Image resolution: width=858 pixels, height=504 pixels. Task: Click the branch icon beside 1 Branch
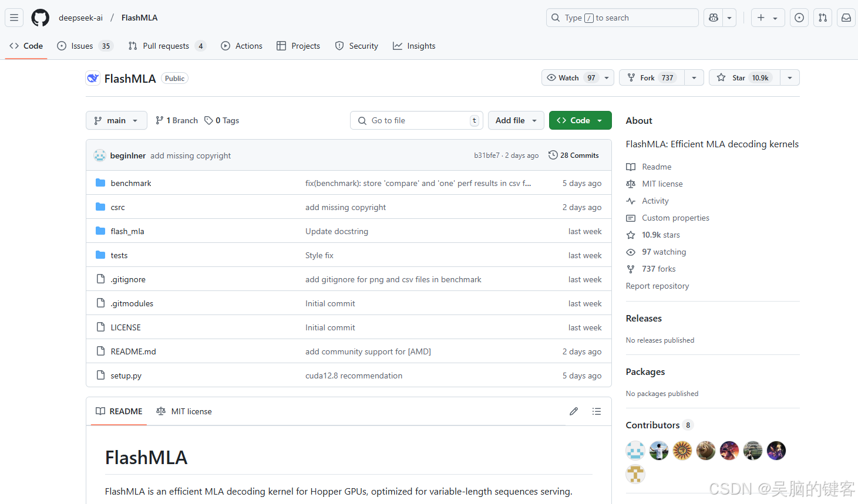point(159,120)
